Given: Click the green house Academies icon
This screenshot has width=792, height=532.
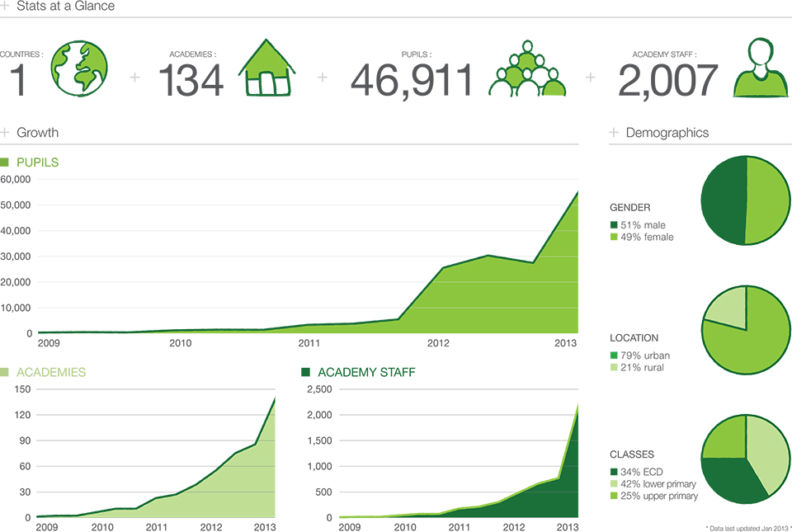Looking at the screenshot, I should click(x=266, y=67).
